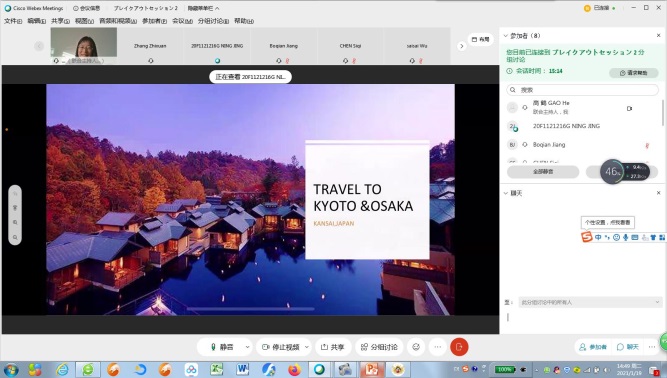This screenshot has height=378, width=667.
Task: Open the audio options dropdown arrow beside 静音
Action: point(247,347)
